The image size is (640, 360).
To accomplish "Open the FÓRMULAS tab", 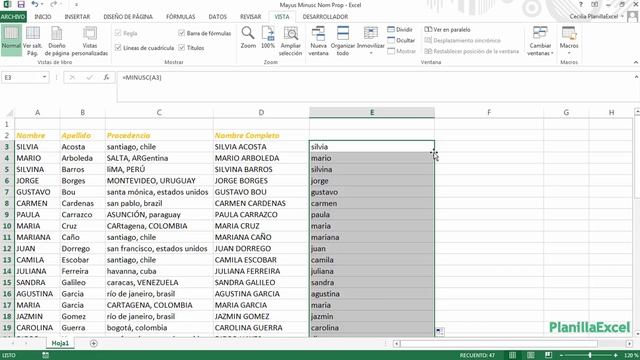I will 180,17.
